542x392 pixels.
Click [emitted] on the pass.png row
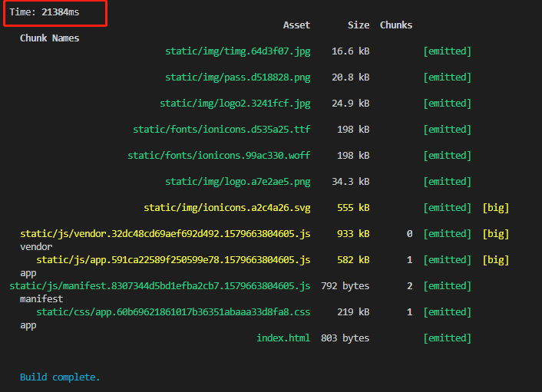(x=448, y=77)
